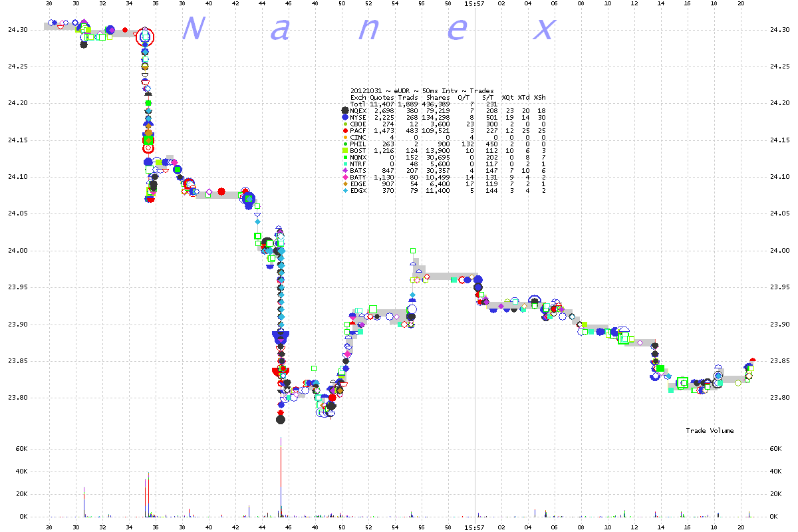Click the dark gray NQEX legend marker

344,110
